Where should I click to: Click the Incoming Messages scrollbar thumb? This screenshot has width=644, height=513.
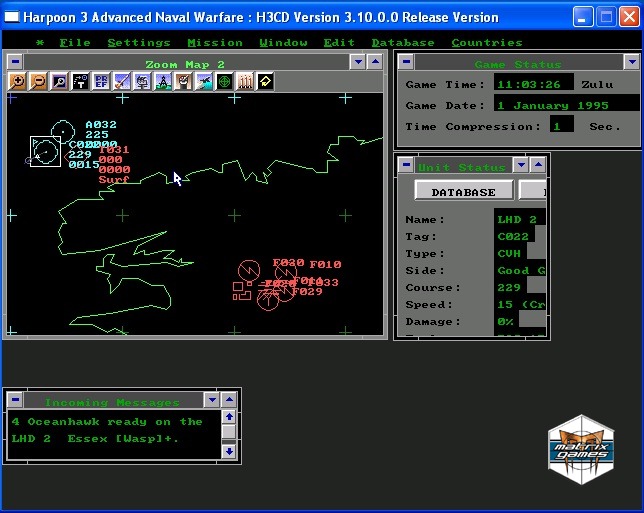229,433
